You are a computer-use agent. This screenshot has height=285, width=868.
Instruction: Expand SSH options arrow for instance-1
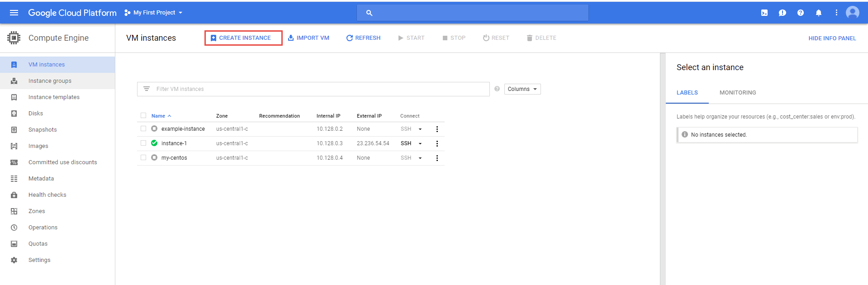coord(420,143)
